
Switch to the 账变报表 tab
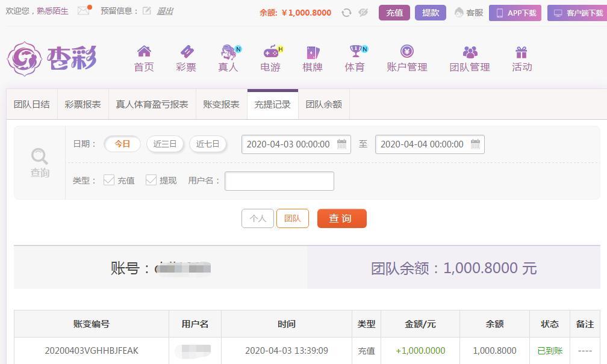pos(222,105)
